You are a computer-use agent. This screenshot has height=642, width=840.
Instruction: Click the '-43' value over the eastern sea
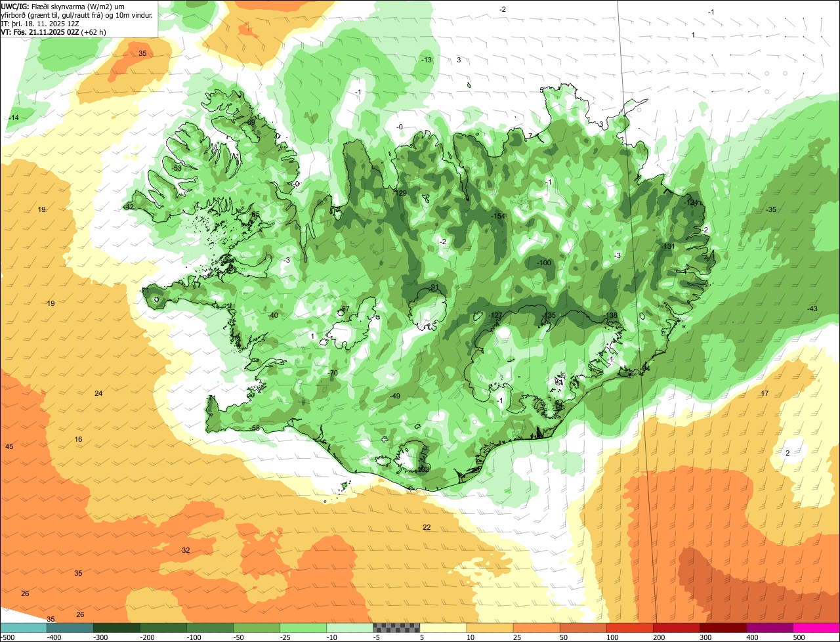(812, 309)
